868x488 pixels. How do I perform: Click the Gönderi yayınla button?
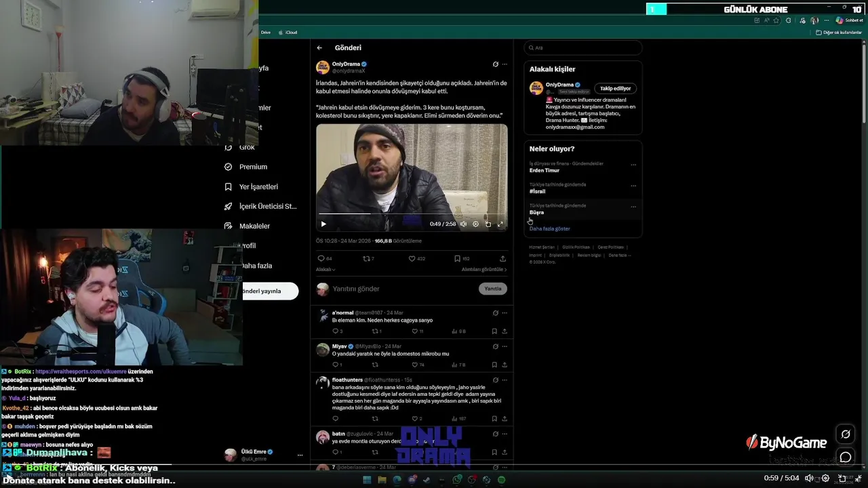click(x=270, y=291)
